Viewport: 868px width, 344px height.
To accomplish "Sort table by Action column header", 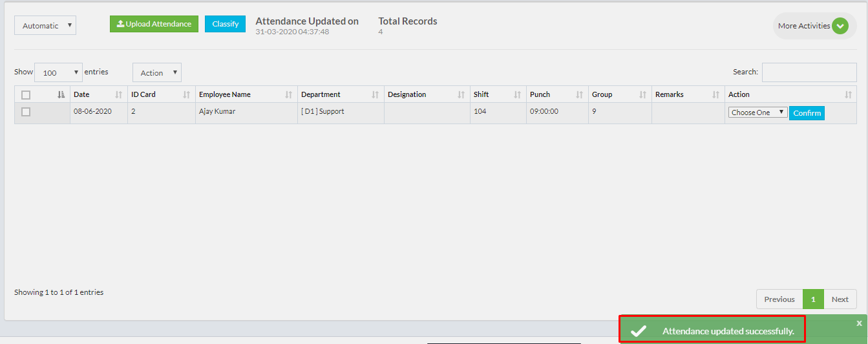I will point(790,94).
